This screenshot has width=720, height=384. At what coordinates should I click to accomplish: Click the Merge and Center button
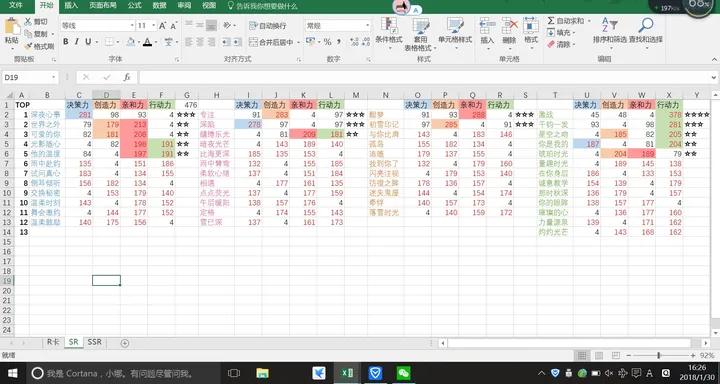point(271,42)
